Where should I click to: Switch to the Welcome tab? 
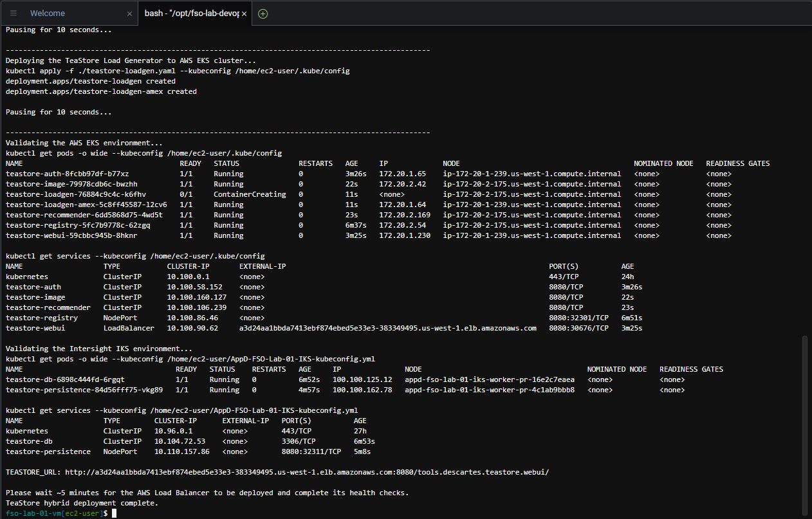pos(48,14)
